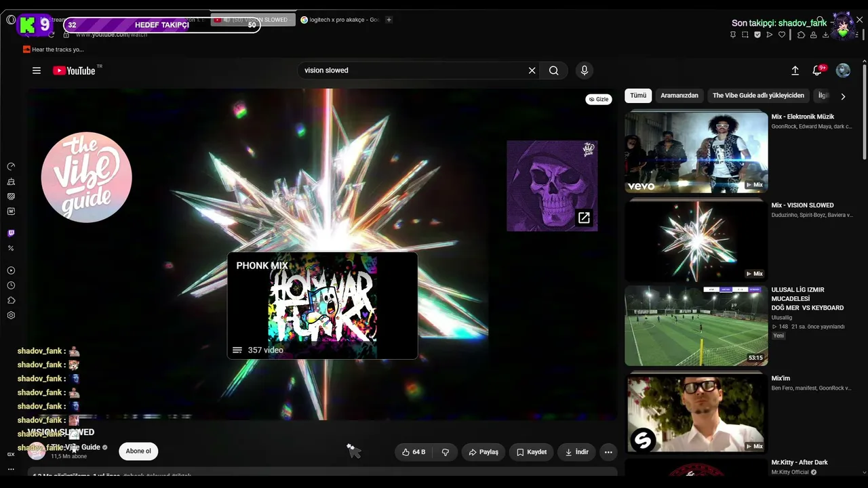The width and height of the screenshot is (868, 488).
Task: Open the Ulusallig channel name
Action: [x=781, y=317]
